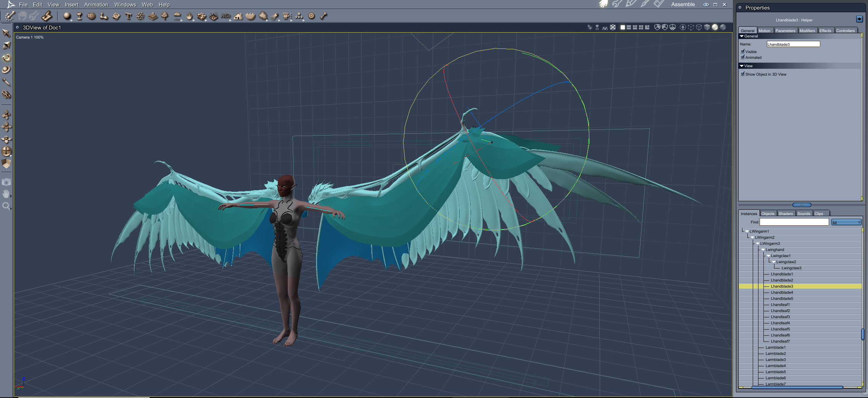Insert a bone from the toolbar
The image size is (868, 398).
pos(324,16)
